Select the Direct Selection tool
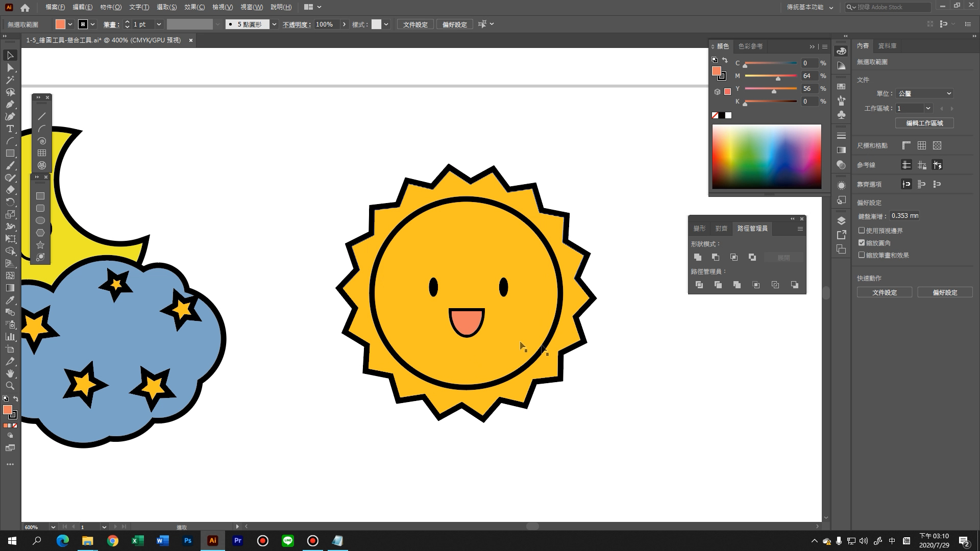The image size is (980, 551). (x=10, y=68)
